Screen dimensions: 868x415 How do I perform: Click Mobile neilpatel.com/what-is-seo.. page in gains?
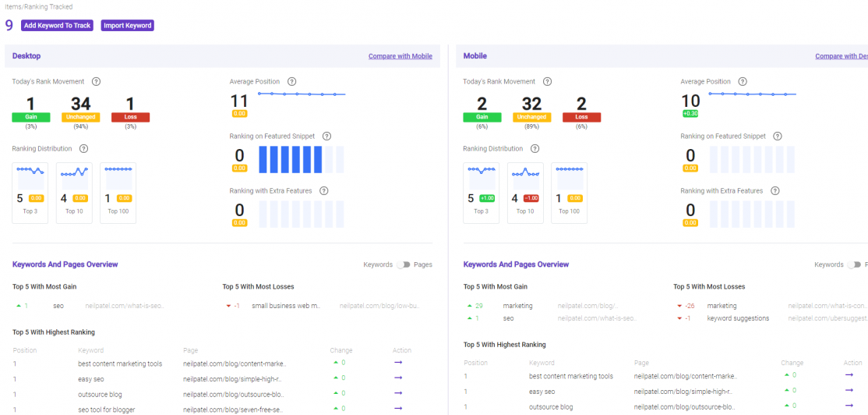(x=598, y=318)
